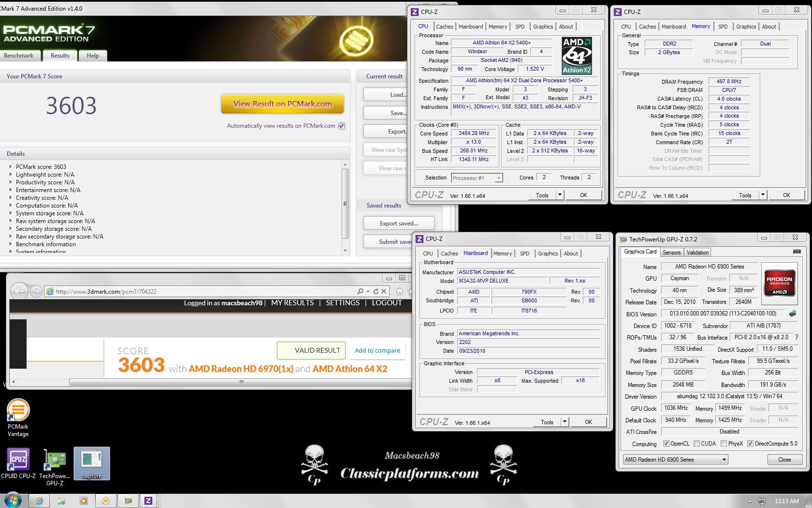Click browser horizontal scrollbar
This screenshot has width=812, height=508.
click(x=242, y=382)
